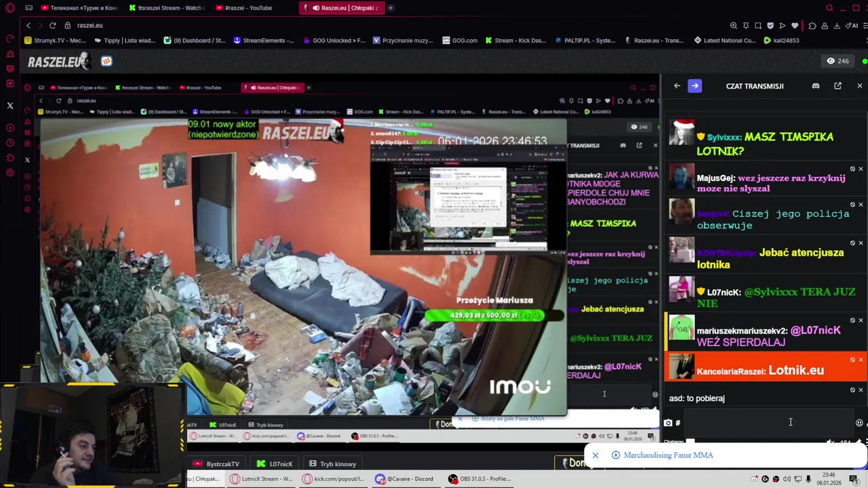The height and width of the screenshot is (488, 868).
Task: Open Stream - Kick Das bookmark
Action: click(515, 41)
